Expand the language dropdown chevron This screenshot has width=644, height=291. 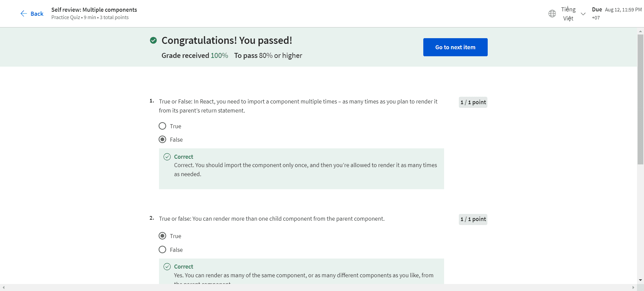click(583, 14)
